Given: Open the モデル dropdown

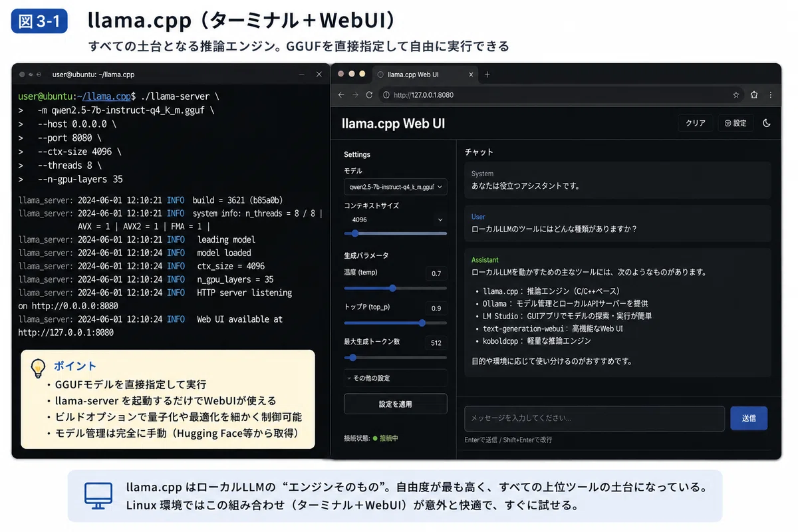Looking at the screenshot, I should coord(396,188).
